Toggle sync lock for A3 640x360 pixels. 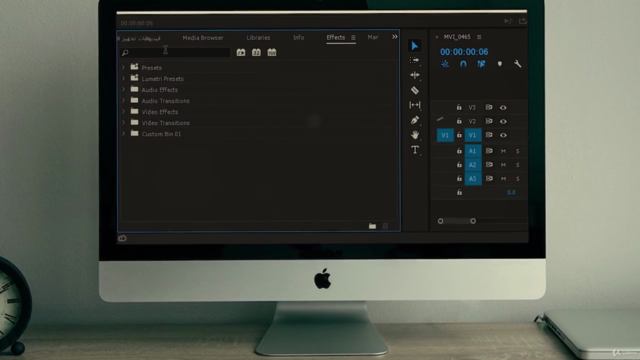(489, 179)
